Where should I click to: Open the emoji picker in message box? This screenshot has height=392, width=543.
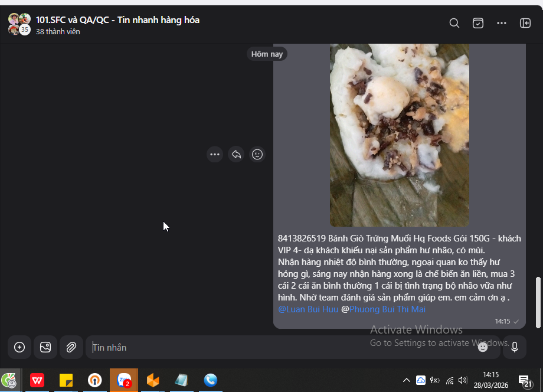click(x=483, y=347)
